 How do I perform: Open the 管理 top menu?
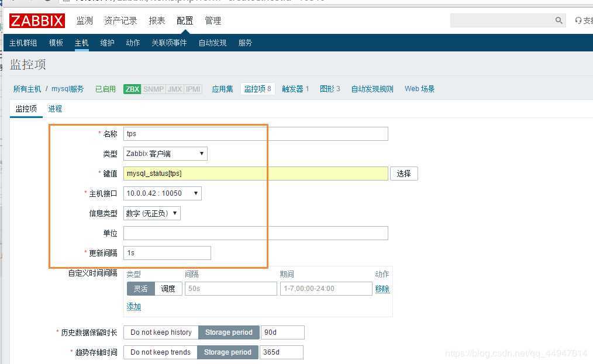212,20
